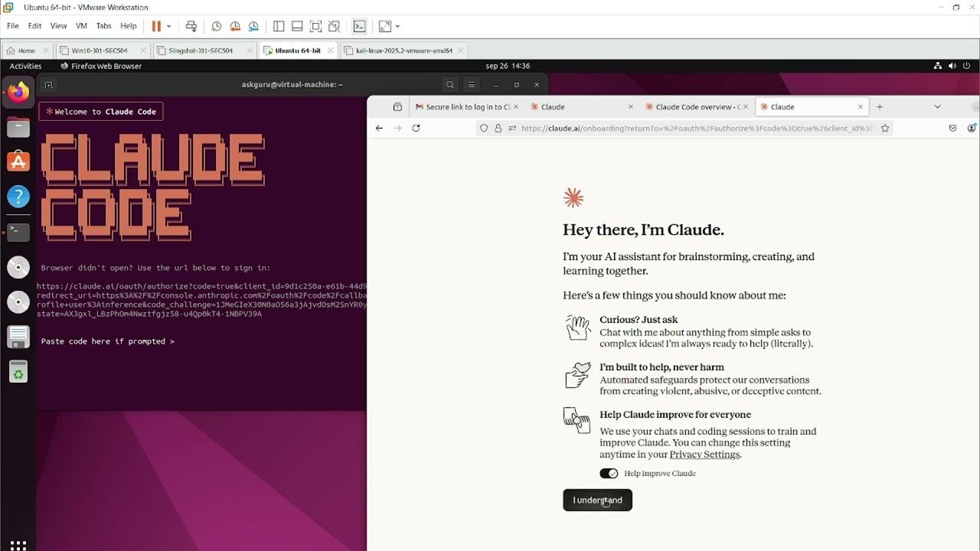Open Ubuntu Activities overview
The width and height of the screenshot is (980, 551).
click(x=25, y=66)
